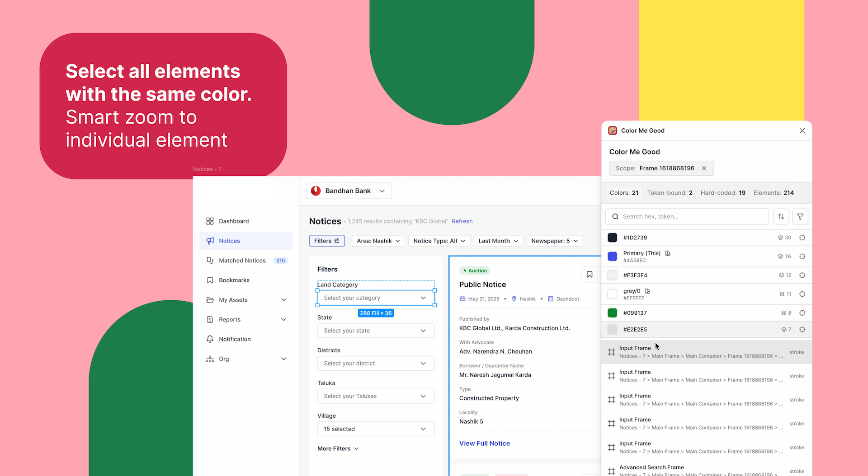This screenshot has height=476, width=868.
Task: Expand Reports chevron in sidebar
Action: (x=284, y=319)
